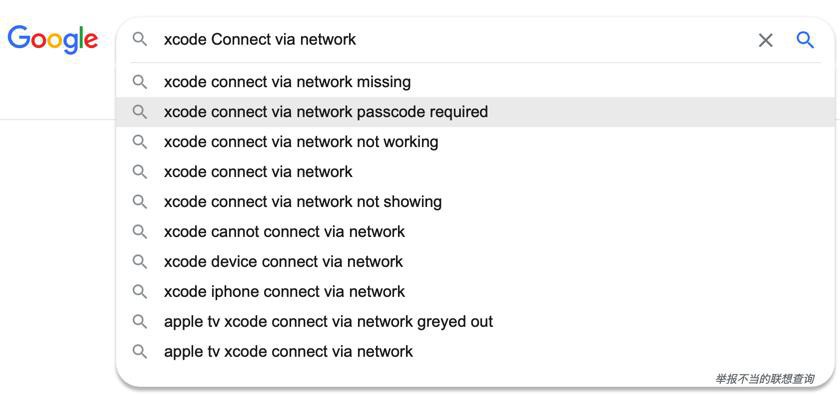Click the Google logo
Image resolution: width=840 pixels, height=394 pixels.
pyautogui.click(x=52, y=40)
